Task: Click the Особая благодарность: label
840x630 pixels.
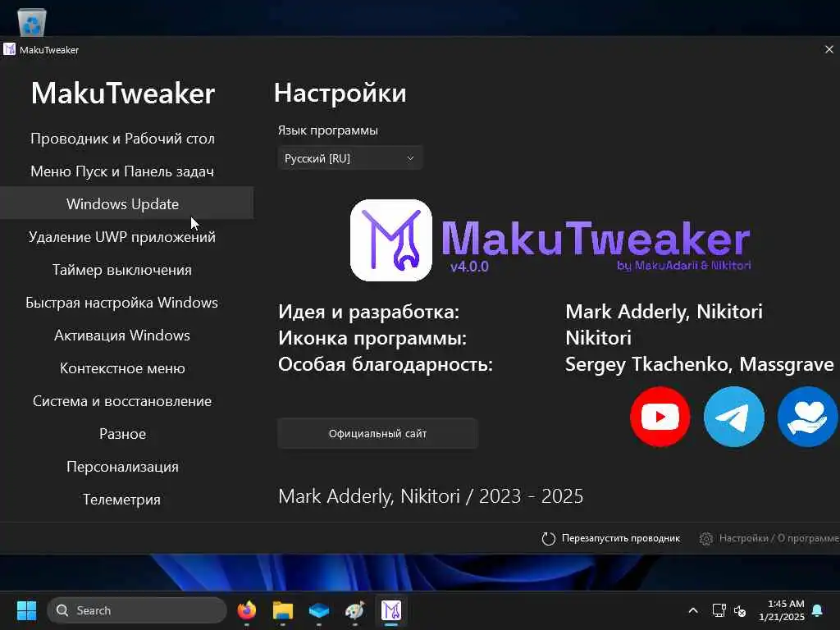Action: 386,364
